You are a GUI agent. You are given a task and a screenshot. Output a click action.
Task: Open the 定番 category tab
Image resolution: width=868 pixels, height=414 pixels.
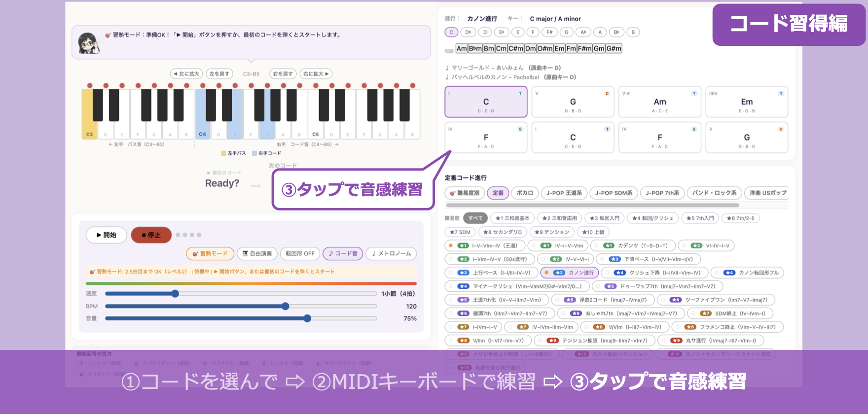click(498, 193)
